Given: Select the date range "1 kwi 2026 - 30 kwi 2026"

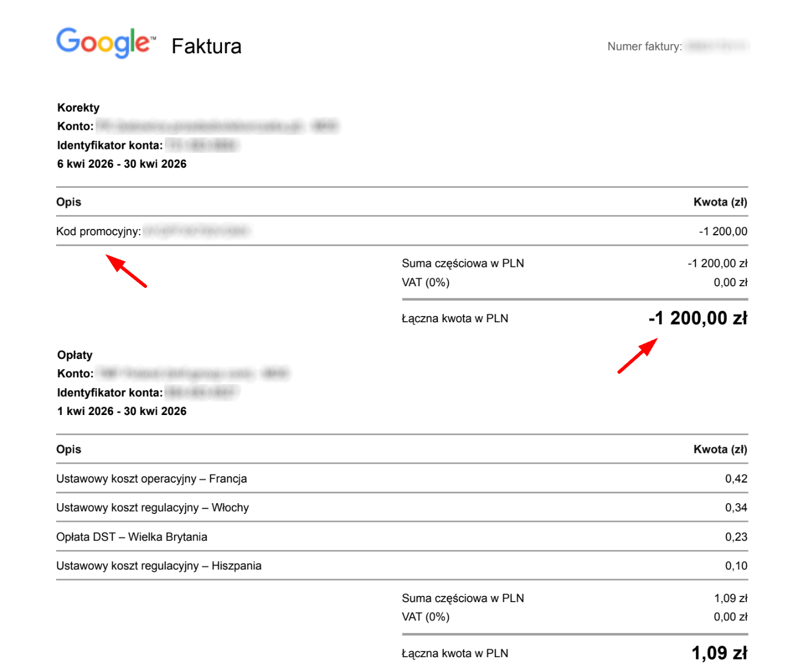Looking at the screenshot, I should (x=122, y=411).
